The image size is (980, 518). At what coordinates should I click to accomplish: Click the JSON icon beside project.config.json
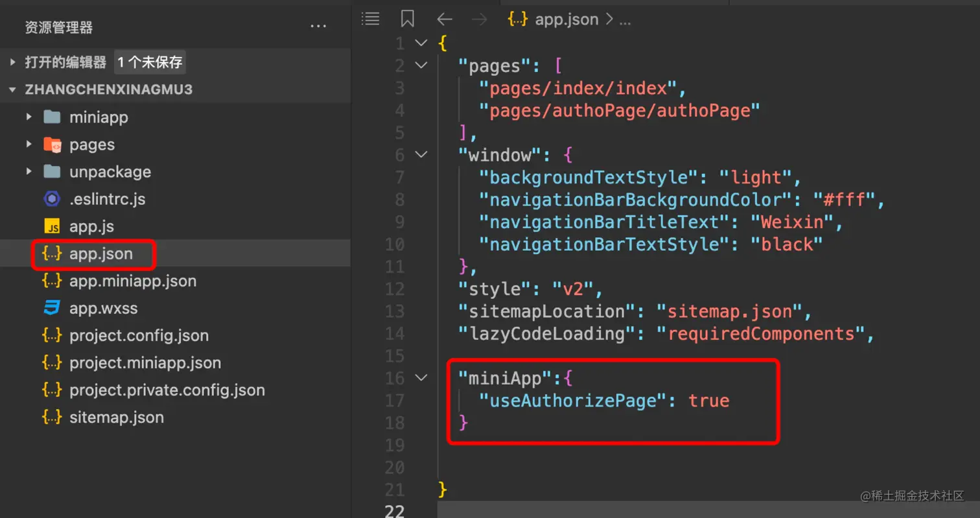[52, 335]
